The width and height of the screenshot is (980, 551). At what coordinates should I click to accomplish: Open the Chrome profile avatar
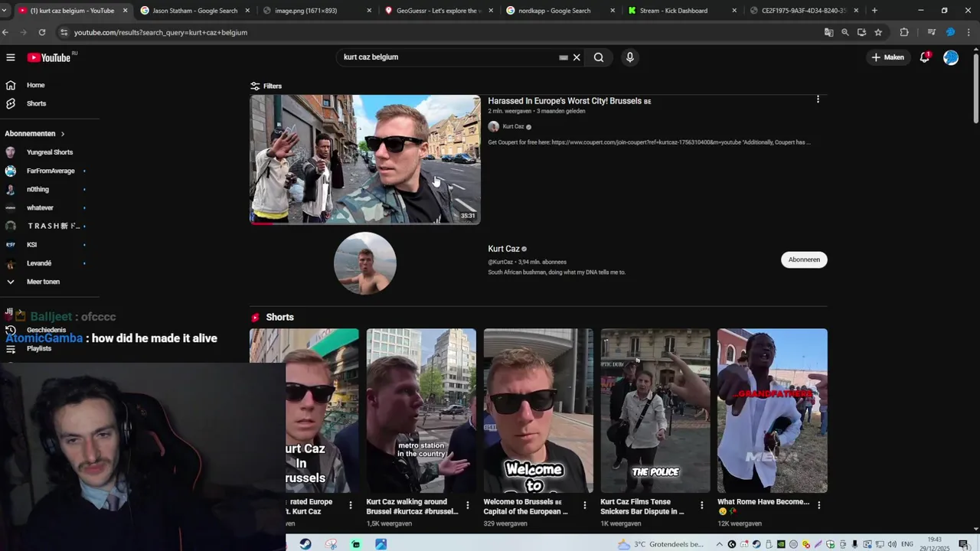click(x=950, y=32)
